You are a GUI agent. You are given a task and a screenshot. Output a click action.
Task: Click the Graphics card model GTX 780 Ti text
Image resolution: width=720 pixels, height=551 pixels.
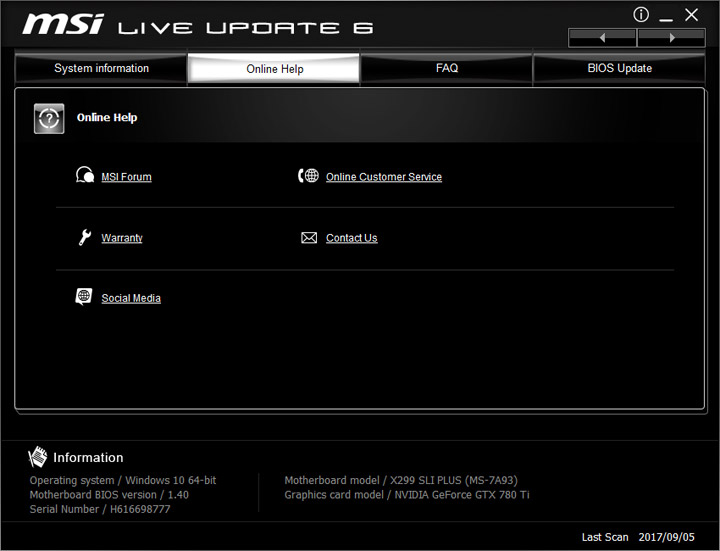pos(407,495)
